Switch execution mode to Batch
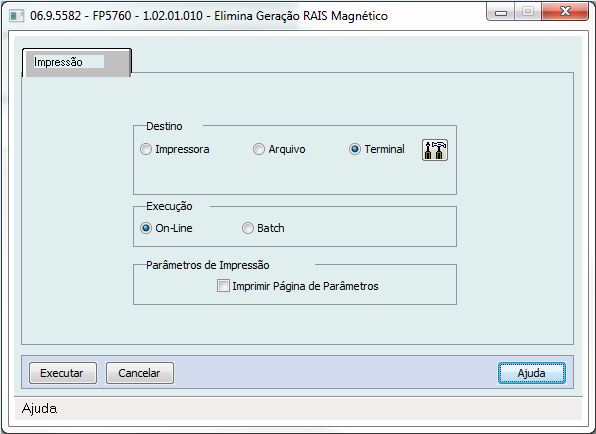Viewport: 596px width, 434px height. pyautogui.click(x=248, y=228)
